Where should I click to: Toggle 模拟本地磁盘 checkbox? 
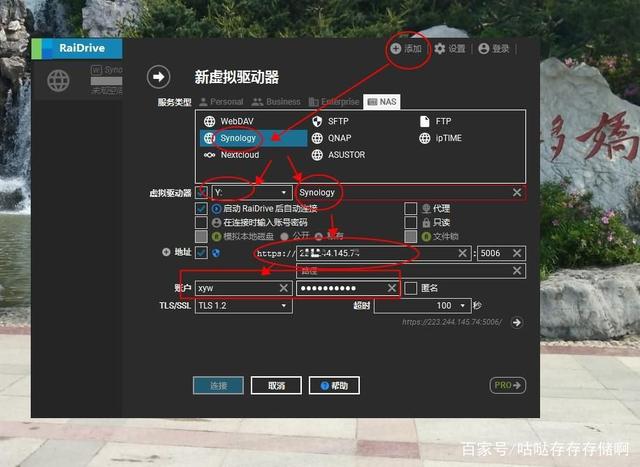point(201,236)
